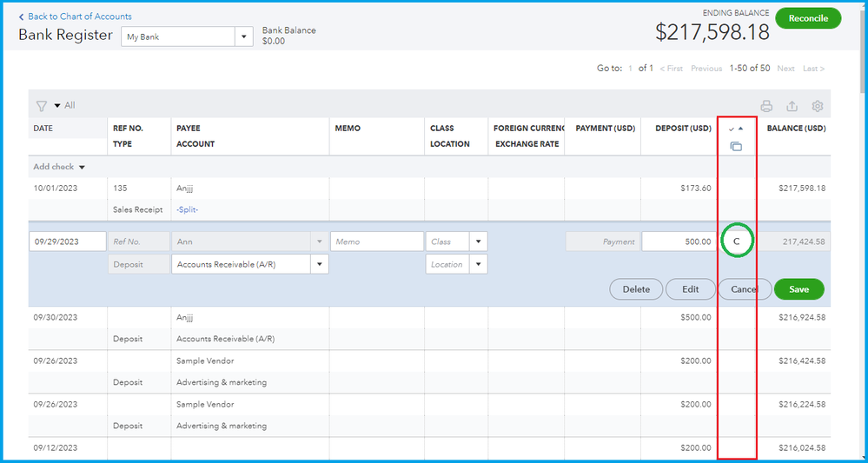The width and height of the screenshot is (868, 463).
Task: Sort by the reconcile status checkmark column
Action: tap(736, 129)
